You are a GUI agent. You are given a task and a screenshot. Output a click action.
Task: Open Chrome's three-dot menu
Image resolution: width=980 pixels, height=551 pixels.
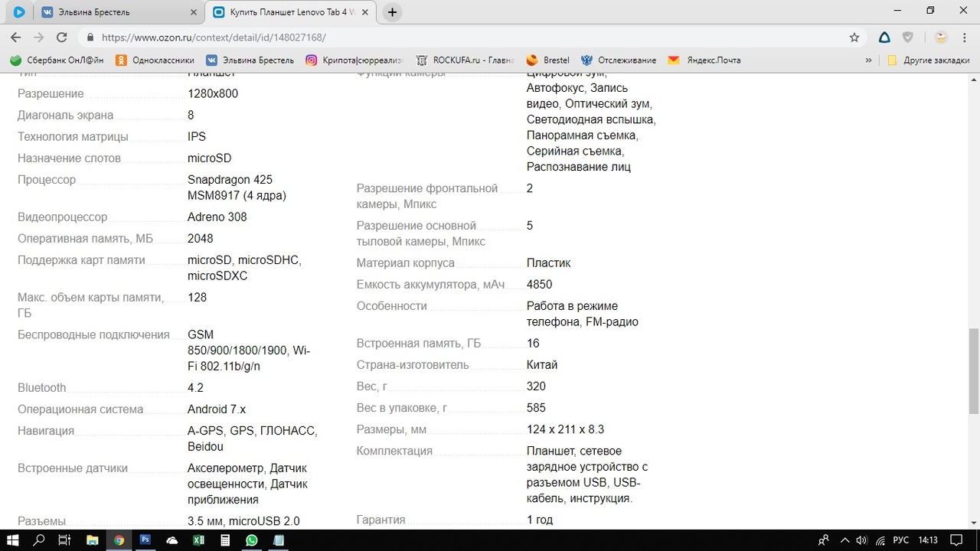965,37
